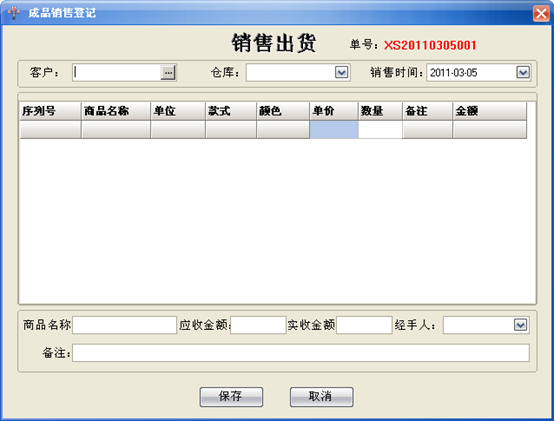This screenshot has width=555, height=422.
Task: Click the 颜色 column header
Action: coord(283,111)
